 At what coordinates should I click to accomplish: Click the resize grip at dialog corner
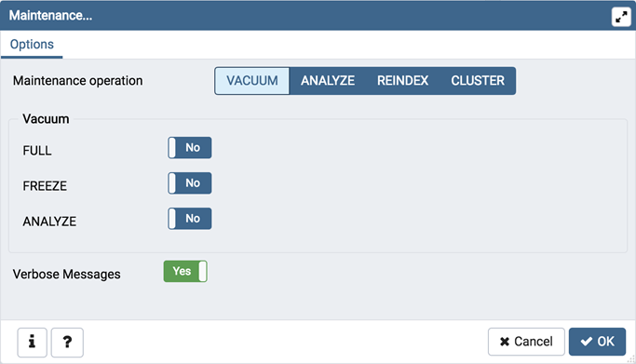point(631,359)
